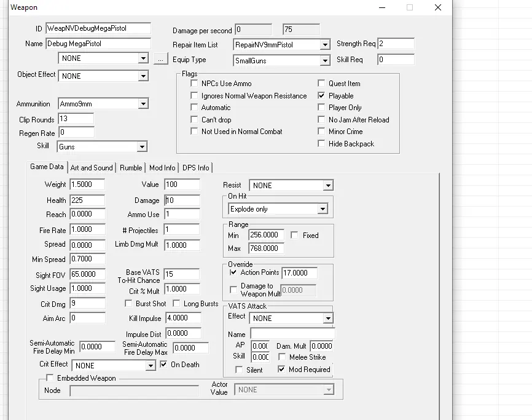532x420 pixels.
Task: Tick the Silent VATS attack checkbox
Action: (239, 370)
